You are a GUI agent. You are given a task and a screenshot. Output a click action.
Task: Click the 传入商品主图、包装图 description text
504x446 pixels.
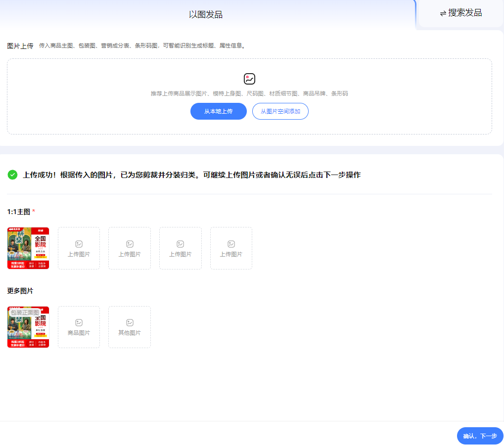click(x=142, y=45)
